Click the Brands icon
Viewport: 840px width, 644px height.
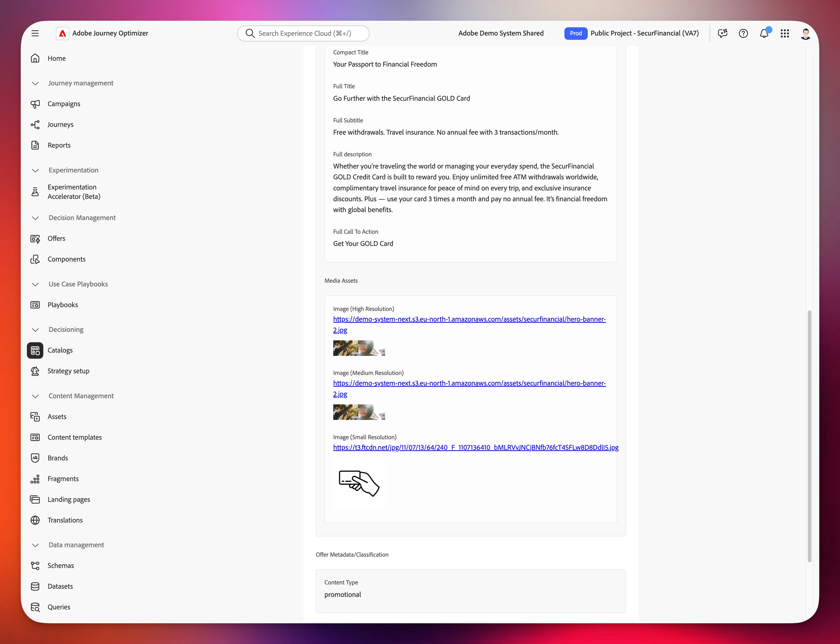35,458
